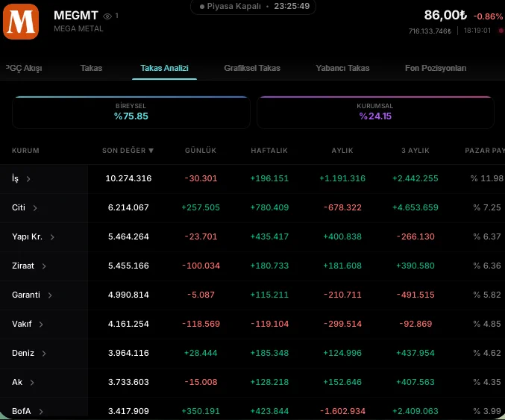505x420 pixels.
Task: Click BofA's monthly value -1.602.934
Action: pyautogui.click(x=342, y=411)
